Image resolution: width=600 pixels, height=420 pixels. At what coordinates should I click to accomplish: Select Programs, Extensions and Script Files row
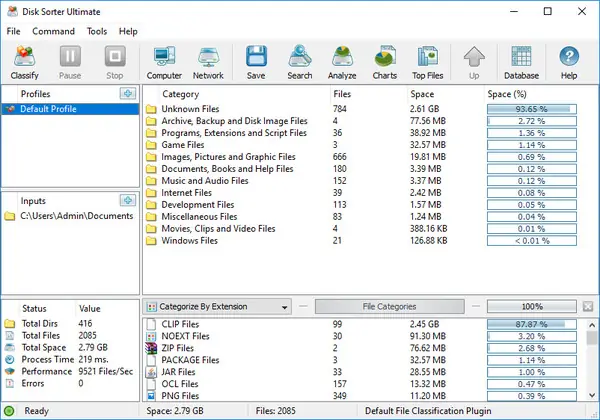point(362,133)
